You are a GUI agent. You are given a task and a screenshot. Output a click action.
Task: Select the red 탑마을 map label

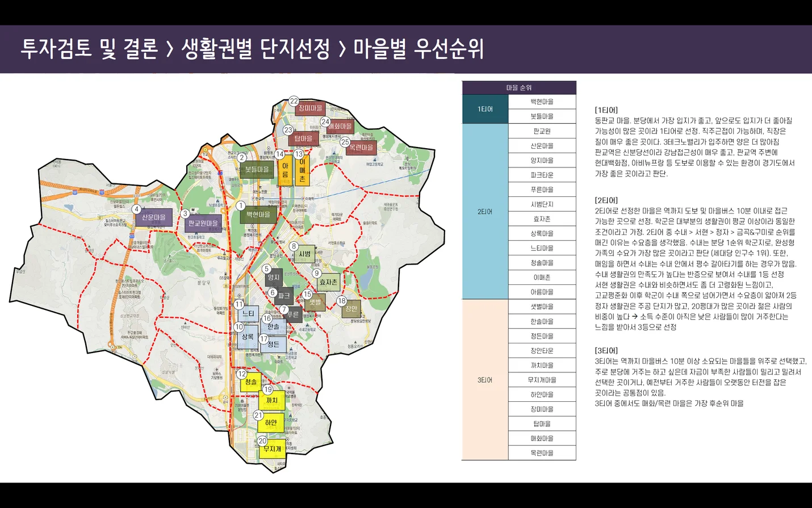303,138
